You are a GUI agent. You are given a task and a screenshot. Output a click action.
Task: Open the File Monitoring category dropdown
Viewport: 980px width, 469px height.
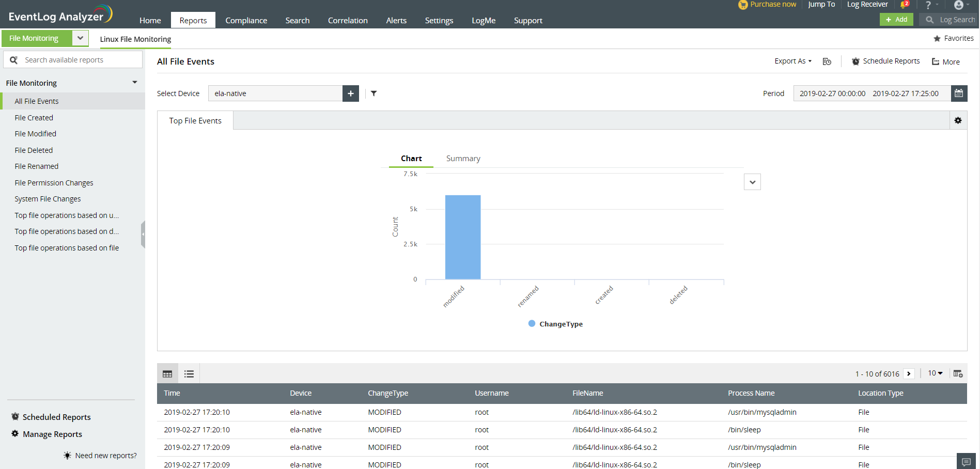click(x=80, y=38)
